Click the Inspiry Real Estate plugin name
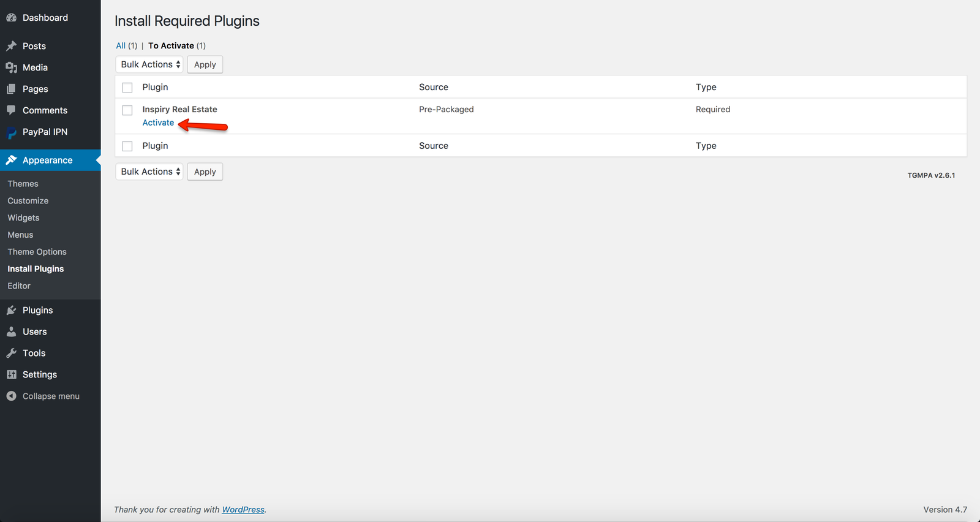The width and height of the screenshot is (980, 522). point(179,109)
